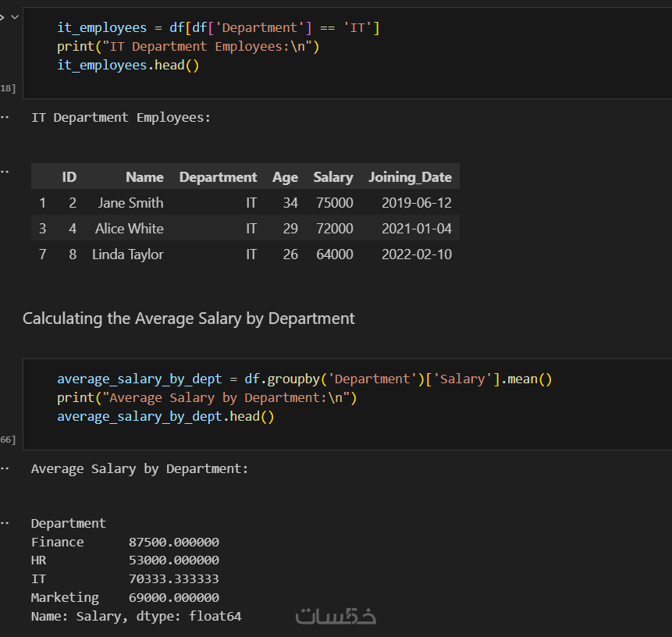Run the it_employees code cell

pos(2,16)
